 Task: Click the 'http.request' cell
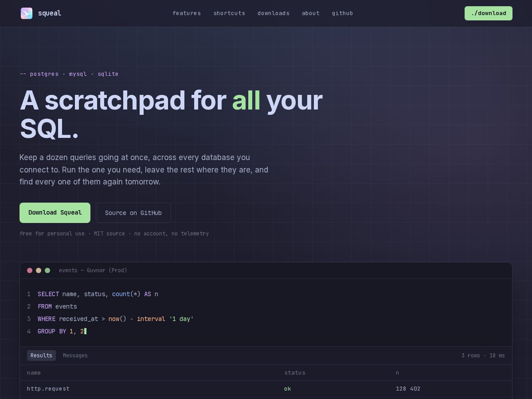[48, 389]
